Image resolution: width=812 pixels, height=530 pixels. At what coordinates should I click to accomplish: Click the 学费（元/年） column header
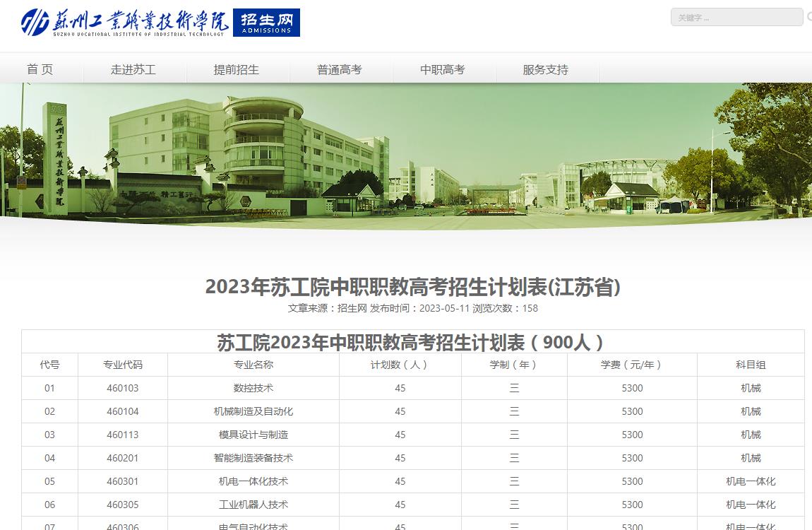coord(632,365)
